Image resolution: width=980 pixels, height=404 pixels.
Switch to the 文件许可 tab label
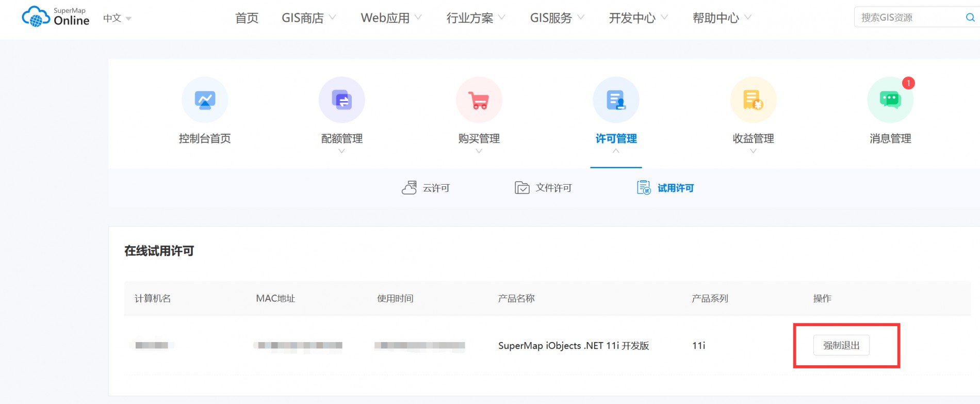[x=553, y=188]
